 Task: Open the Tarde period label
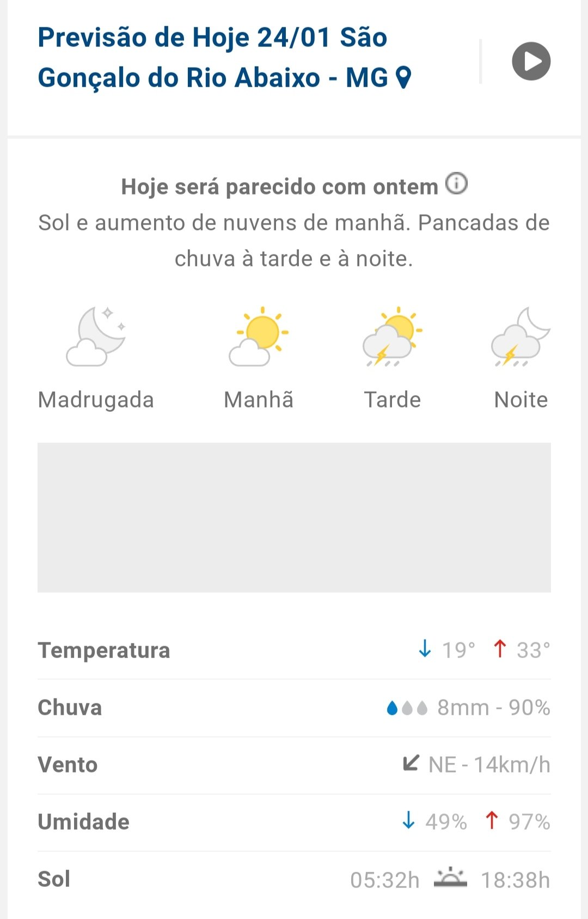tap(392, 400)
